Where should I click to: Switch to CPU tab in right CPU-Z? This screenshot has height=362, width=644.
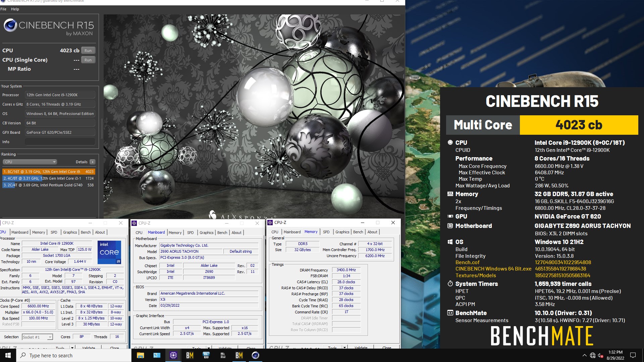tap(275, 232)
